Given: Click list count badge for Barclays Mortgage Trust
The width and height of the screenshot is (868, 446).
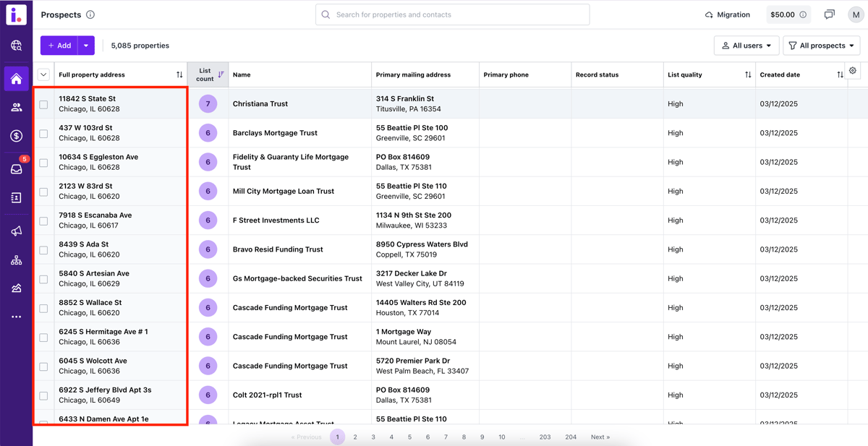Looking at the screenshot, I should pos(208,133).
